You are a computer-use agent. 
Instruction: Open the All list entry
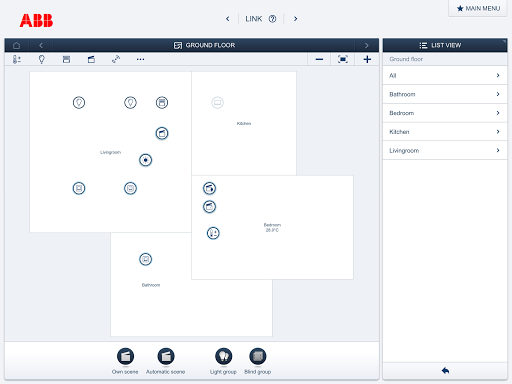(x=445, y=75)
